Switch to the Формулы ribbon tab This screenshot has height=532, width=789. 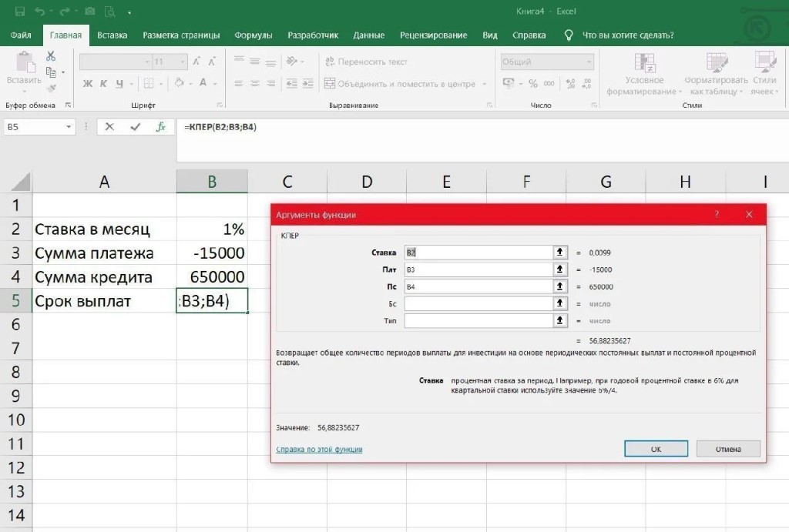[x=253, y=35]
